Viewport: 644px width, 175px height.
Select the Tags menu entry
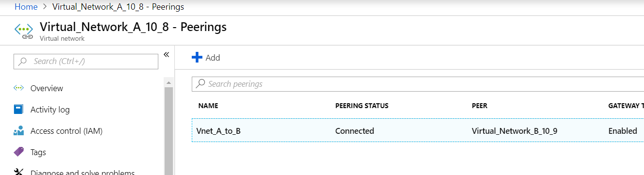[x=38, y=152]
